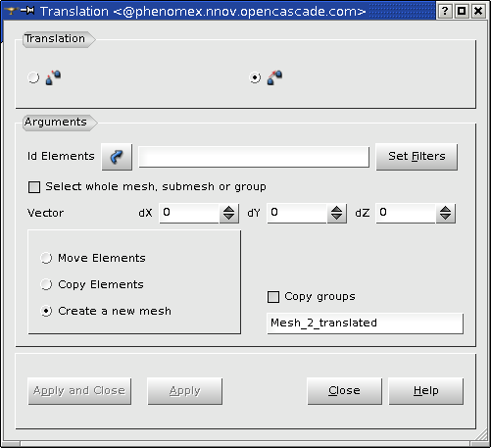The width and height of the screenshot is (491, 448).
Task: Enable the Copy groups checkbox
Action: [273, 297]
